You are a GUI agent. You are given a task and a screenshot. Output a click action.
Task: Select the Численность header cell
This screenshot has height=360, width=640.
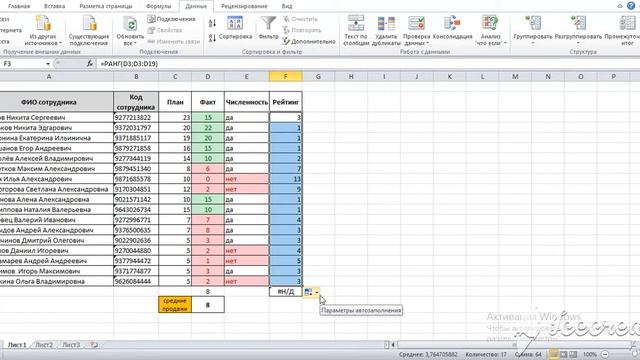[247, 102]
